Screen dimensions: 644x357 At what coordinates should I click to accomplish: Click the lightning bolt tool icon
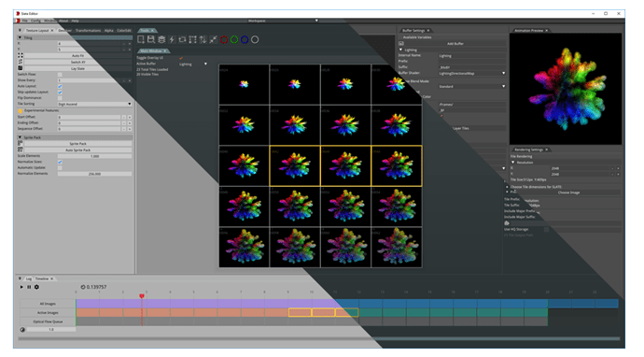pos(172,39)
